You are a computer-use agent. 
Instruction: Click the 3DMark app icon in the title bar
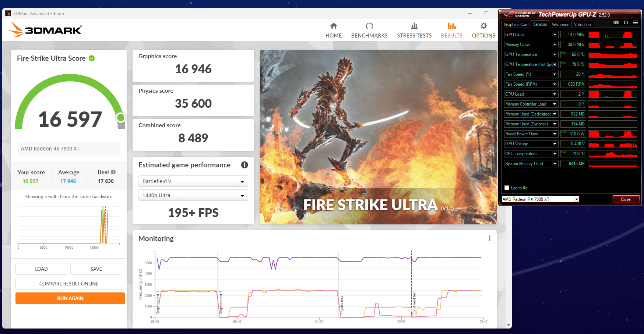pos(8,14)
